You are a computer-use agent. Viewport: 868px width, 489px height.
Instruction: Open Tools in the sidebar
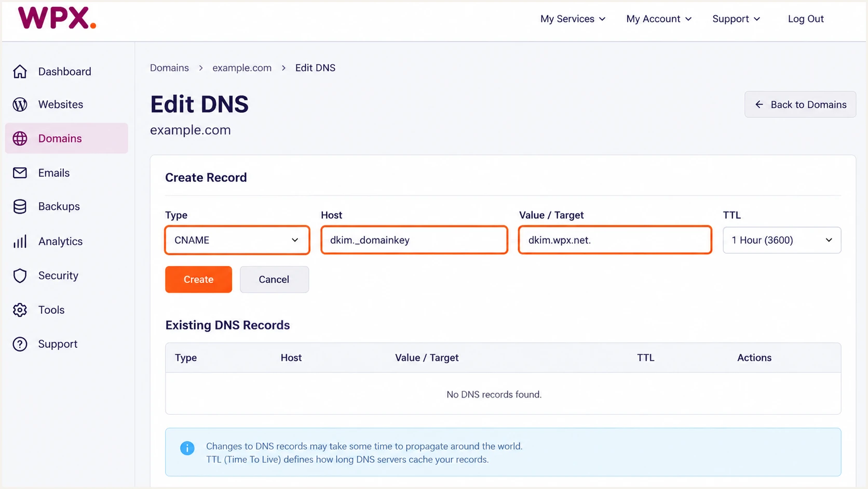coord(66,310)
